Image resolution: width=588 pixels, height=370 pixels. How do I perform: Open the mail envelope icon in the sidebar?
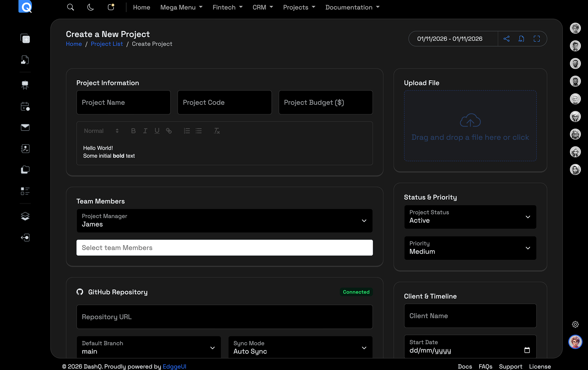[25, 127]
